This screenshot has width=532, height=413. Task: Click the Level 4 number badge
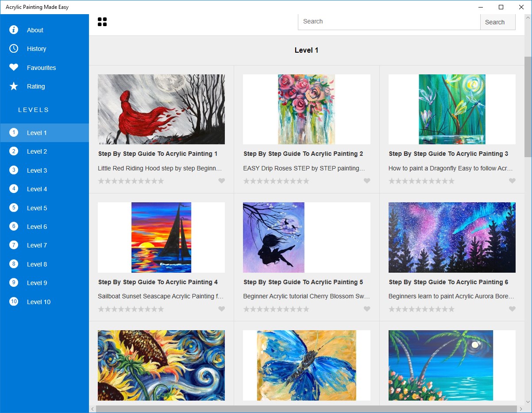pos(14,189)
